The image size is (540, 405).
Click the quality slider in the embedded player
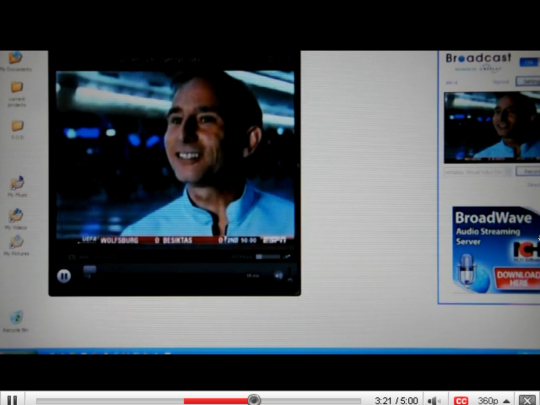(268, 257)
